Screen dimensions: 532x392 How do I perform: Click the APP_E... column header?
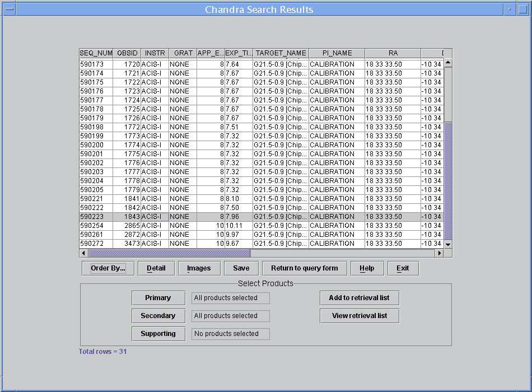point(211,53)
